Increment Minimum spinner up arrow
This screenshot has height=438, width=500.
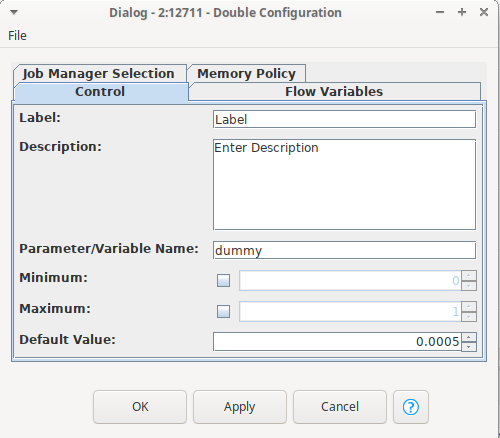tap(469, 276)
